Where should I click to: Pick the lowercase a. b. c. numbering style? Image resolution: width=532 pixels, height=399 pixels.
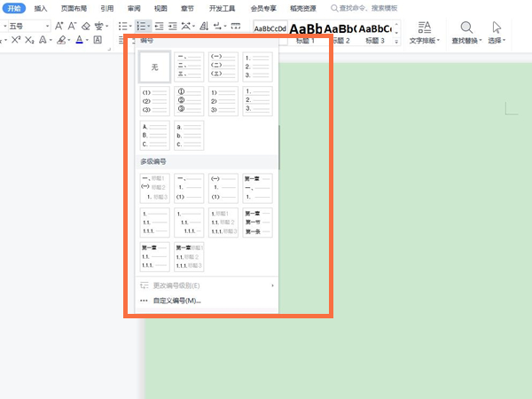click(x=188, y=136)
